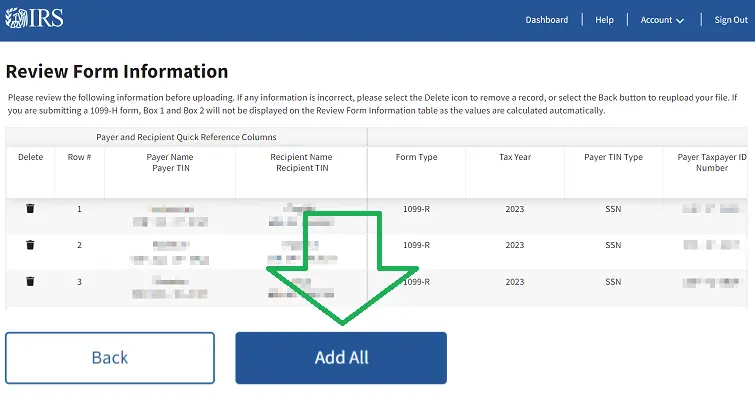Click 1099-R form type in row 1
This screenshot has width=755, height=400.
tap(417, 209)
